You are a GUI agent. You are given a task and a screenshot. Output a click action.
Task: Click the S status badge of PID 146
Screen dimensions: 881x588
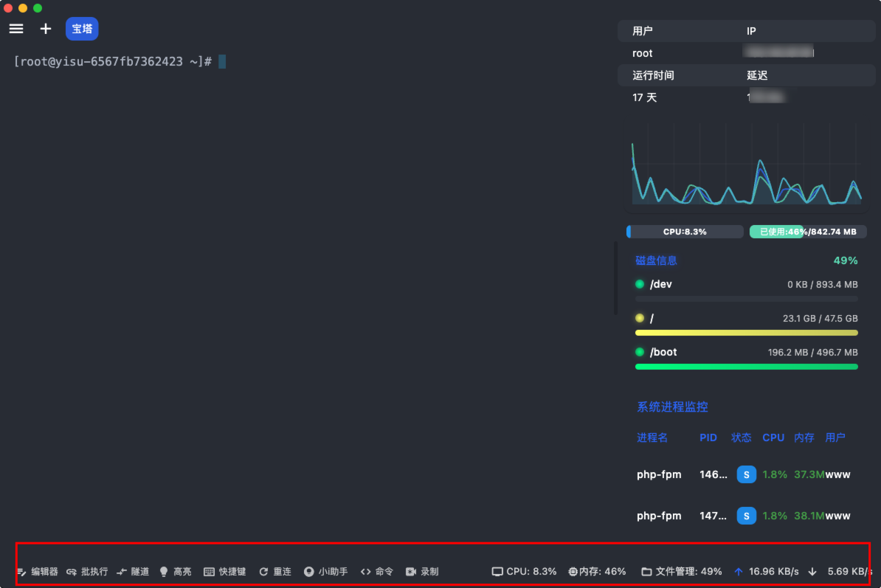746,474
